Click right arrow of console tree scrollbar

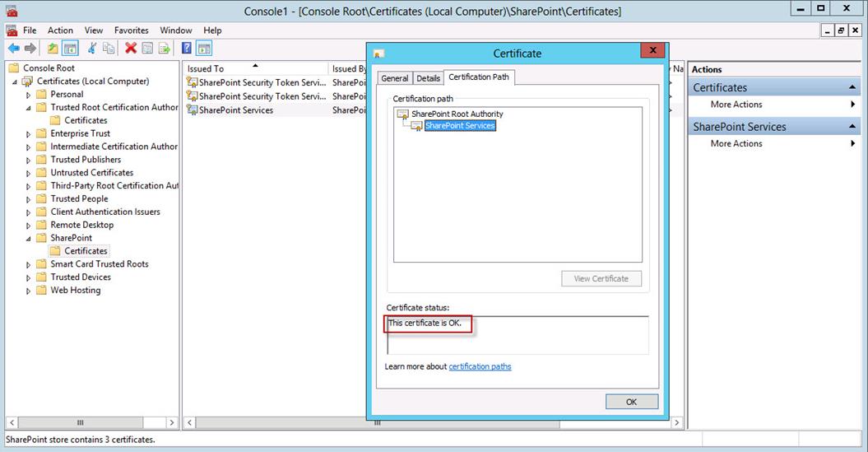pyautogui.click(x=172, y=422)
